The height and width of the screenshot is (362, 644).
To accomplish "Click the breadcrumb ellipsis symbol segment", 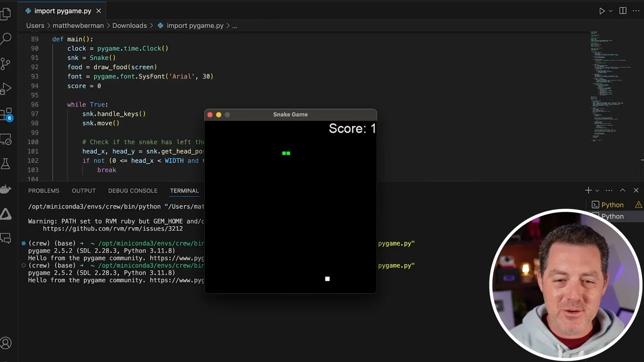I will click(x=235, y=25).
